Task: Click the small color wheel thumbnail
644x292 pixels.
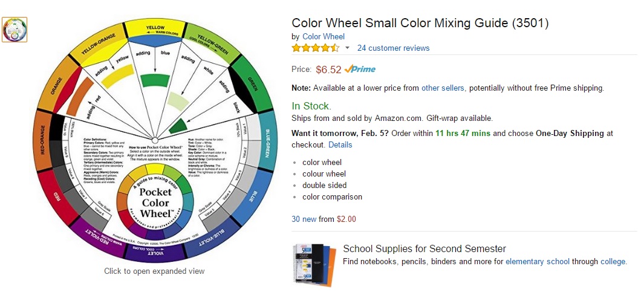Action: [15, 29]
